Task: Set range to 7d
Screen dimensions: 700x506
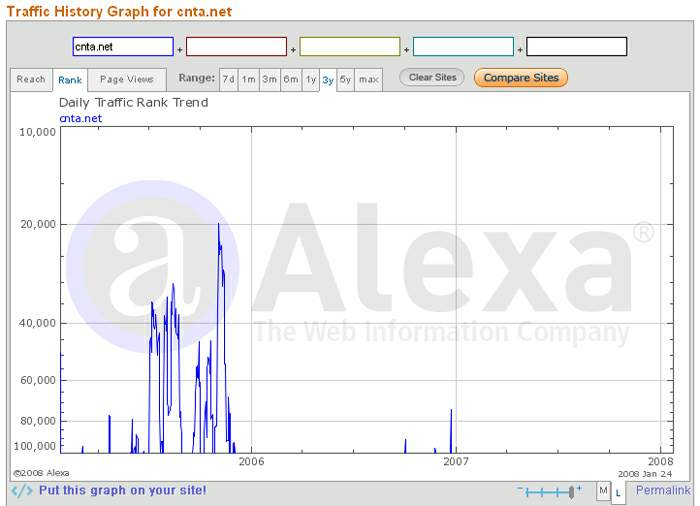Action: pyautogui.click(x=229, y=79)
